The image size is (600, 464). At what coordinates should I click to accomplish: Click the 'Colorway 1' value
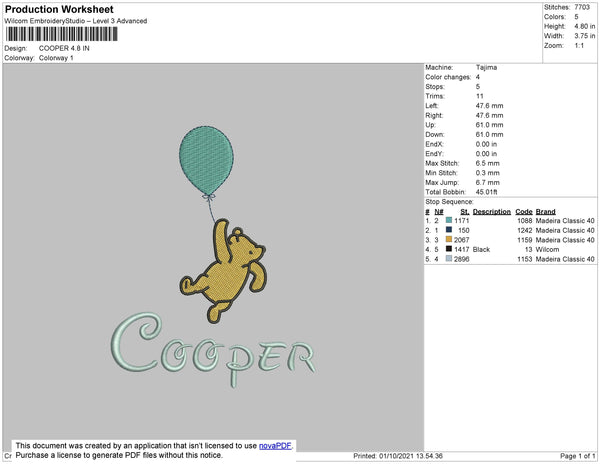tap(56, 58)
